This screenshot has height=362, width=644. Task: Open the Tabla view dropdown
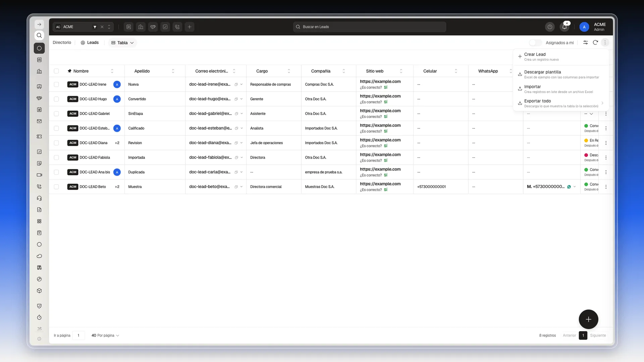click(122, 43)
